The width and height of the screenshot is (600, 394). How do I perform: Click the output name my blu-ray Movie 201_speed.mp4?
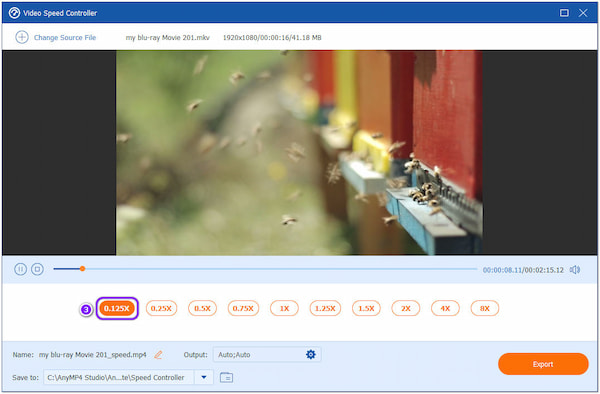tap(93, 355)
